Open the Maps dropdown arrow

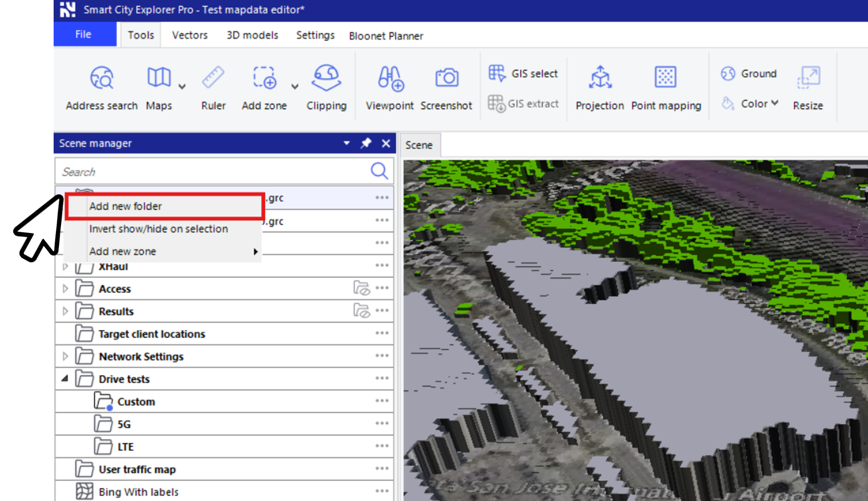pyautogui.click(x=182, y=86)
